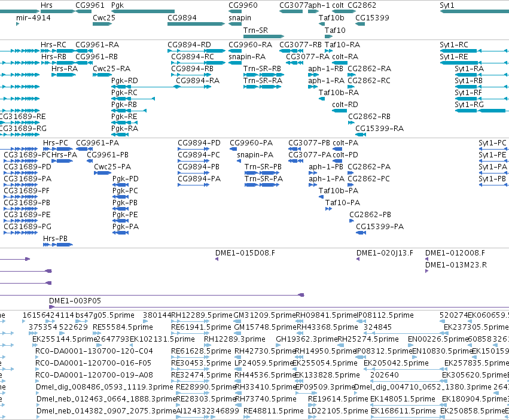Select RC0-DA0001-130700-120-C04 entry
The width and height of the screenshot is (509, 420).
(x=94, y=351)
